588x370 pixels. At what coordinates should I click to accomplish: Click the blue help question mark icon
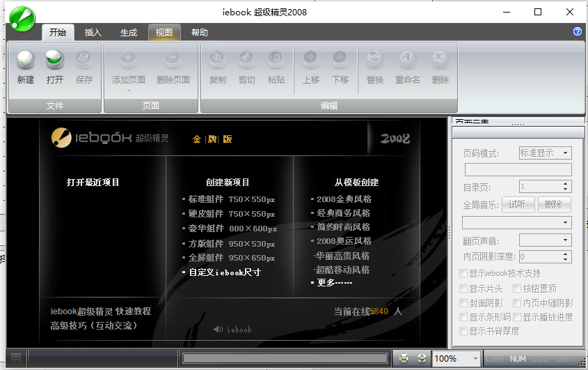pyautogui.click(x=578, y=31)
